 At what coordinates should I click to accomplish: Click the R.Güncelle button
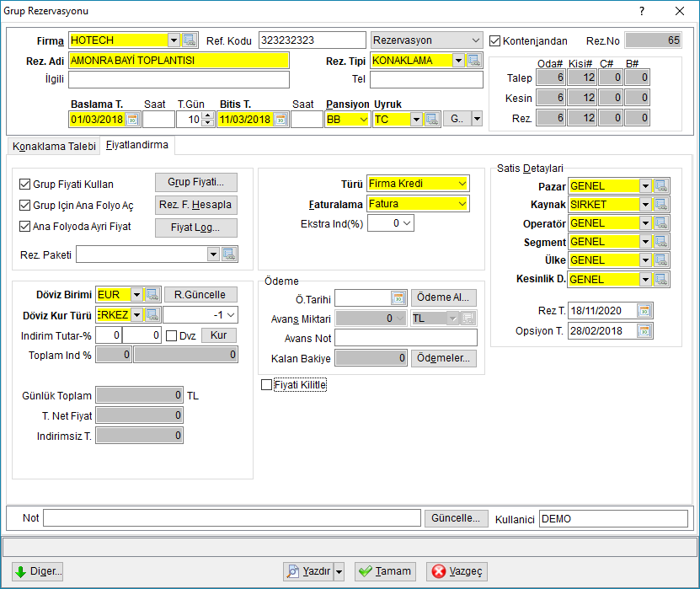pos(200,295)
